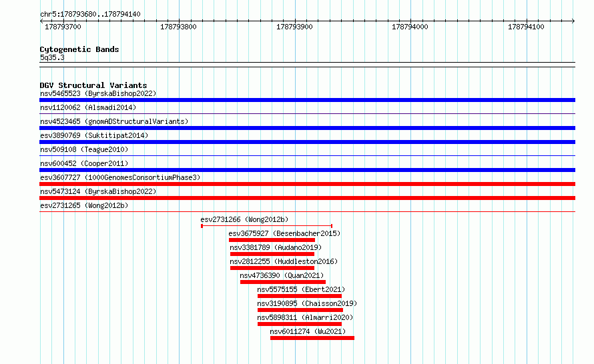The image size is (594, 364).
Task: Click the left arrow on the ruler
Action: [x=41, y=21]
